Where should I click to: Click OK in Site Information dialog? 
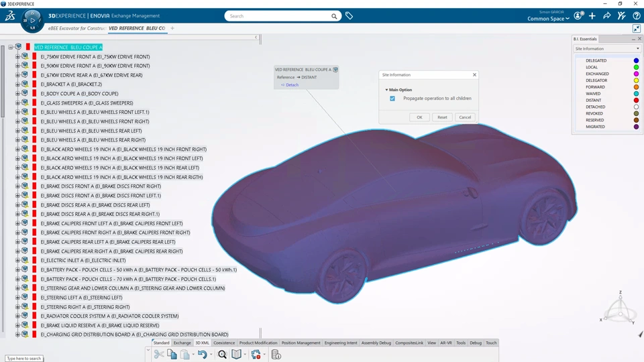(419, 117)
